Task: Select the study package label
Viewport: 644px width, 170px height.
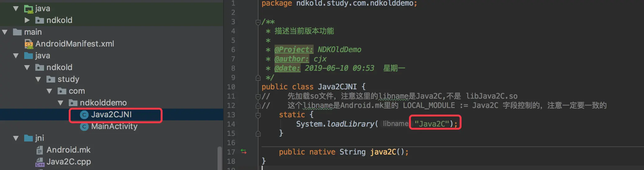Action: tap(68, 79)
